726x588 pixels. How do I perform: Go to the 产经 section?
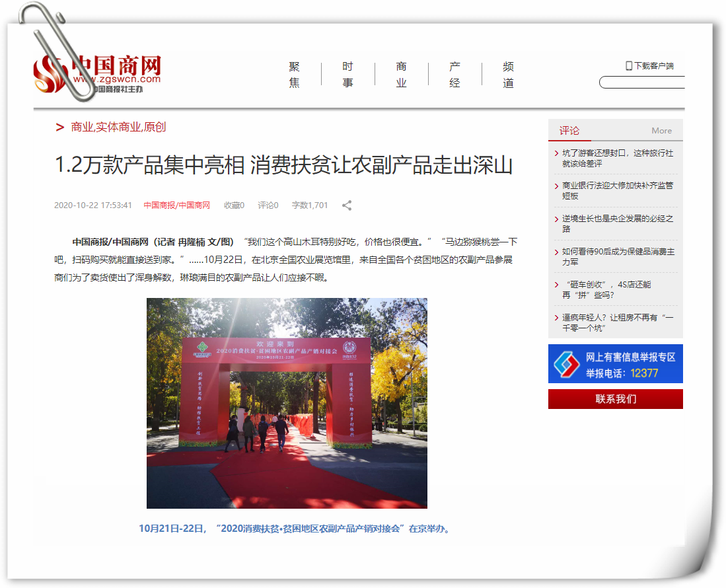454,75
